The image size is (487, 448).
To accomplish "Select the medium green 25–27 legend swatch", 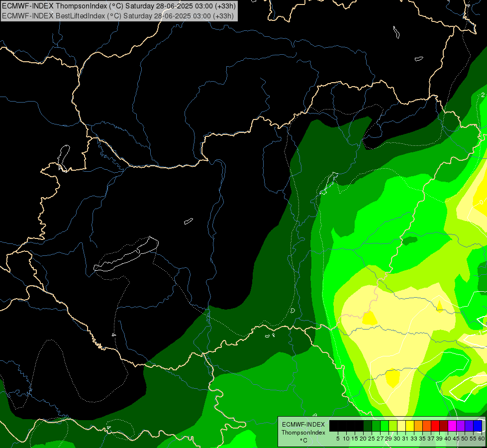I will coord(376,426).
